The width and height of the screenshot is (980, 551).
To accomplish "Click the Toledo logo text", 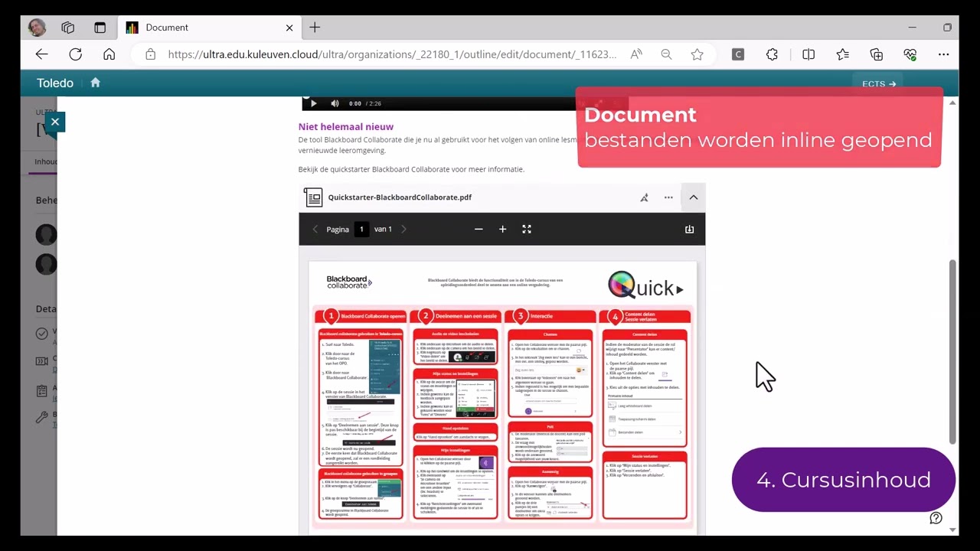I will click(55, 83).
